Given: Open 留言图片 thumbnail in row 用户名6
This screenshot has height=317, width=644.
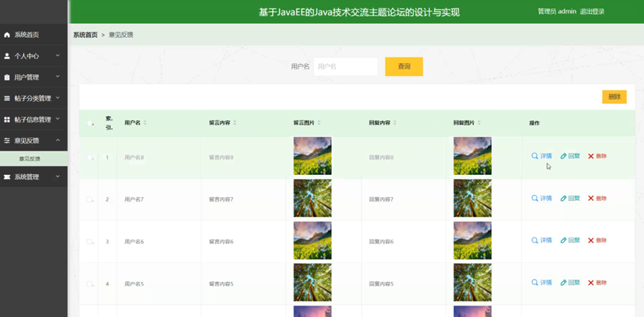Looking at the screenshot, I should pos(312,240).
